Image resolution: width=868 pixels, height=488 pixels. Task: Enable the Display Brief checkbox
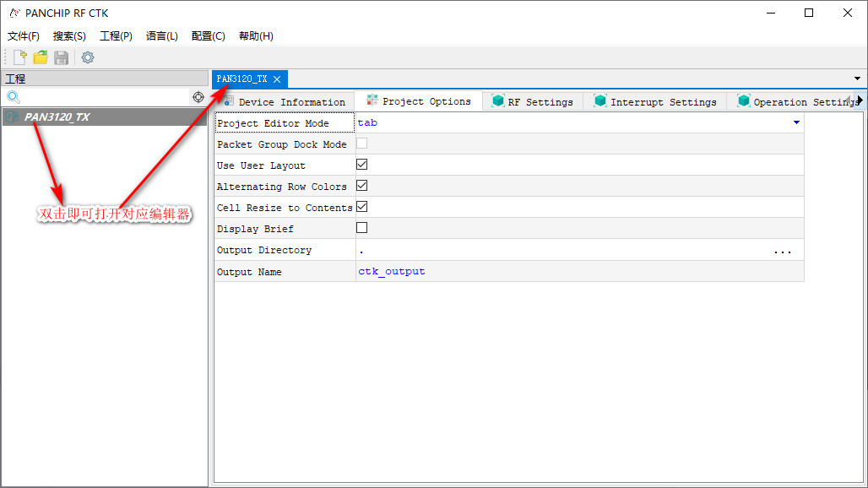point(362,228)
